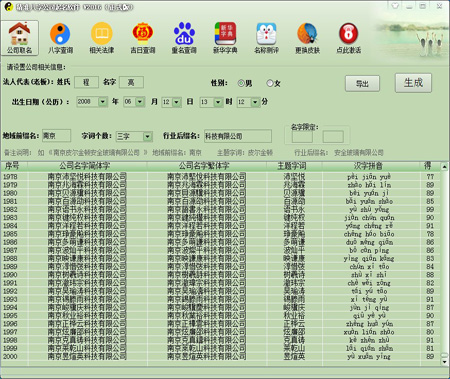
Task: Click the 生成 generate button
Action: point(413,83)
